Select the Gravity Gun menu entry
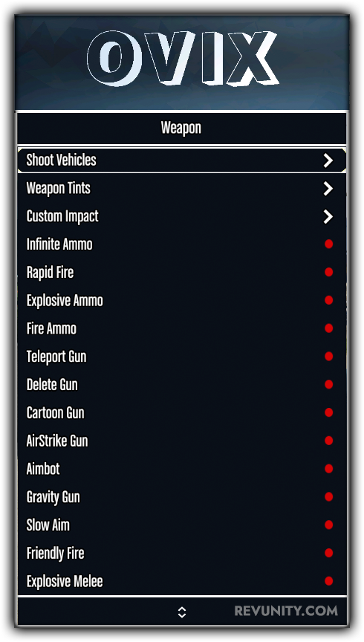This screenshot has width=364, height=642. pos(182,496)
